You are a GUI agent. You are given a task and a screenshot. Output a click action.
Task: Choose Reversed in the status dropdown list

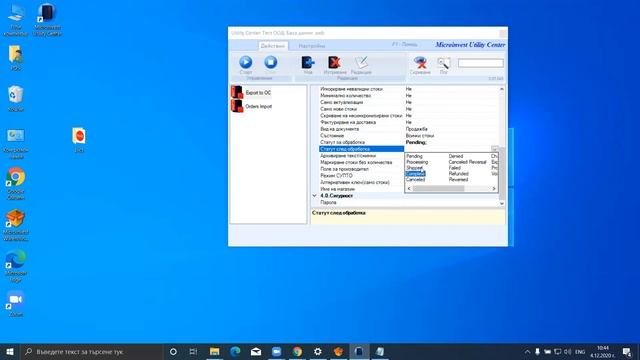pos(458,179)
